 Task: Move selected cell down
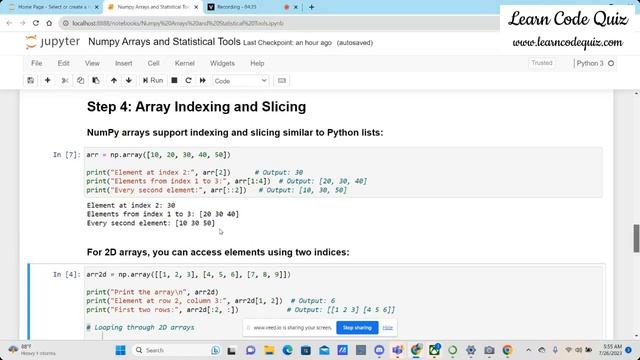(129, 81)
